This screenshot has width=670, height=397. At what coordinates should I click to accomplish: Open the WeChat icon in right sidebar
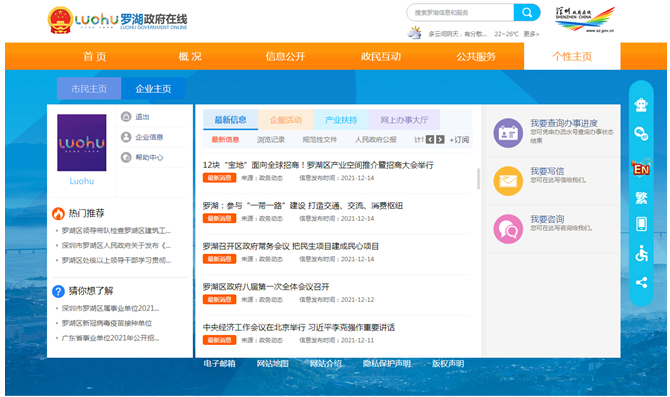tap(641, 134)
